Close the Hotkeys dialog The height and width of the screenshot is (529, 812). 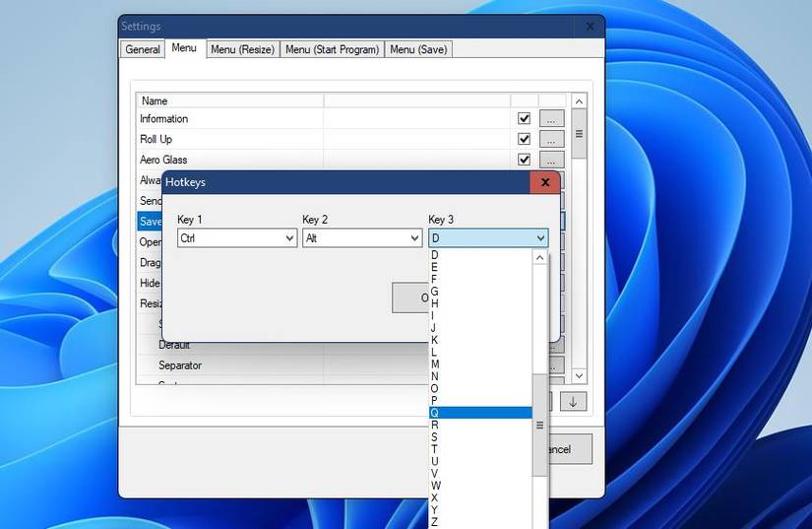click(x=545, y=182)
